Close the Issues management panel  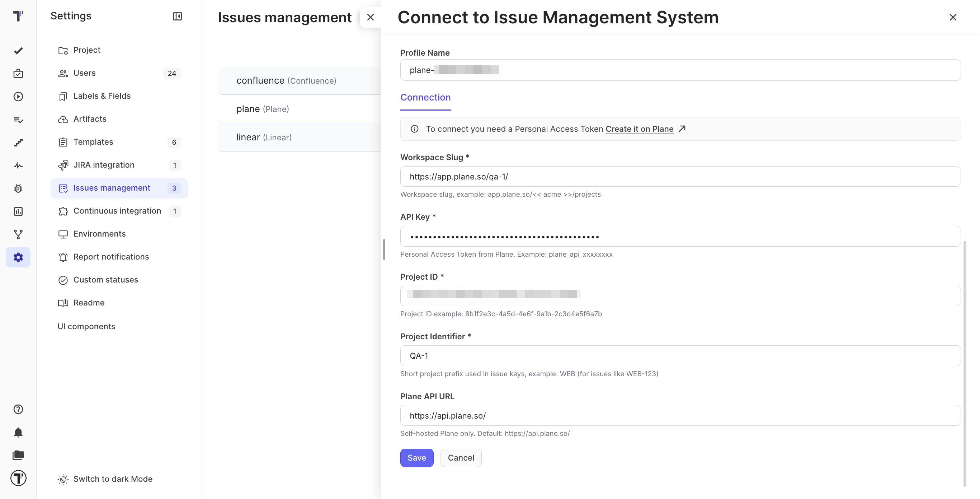click(371, 17)
